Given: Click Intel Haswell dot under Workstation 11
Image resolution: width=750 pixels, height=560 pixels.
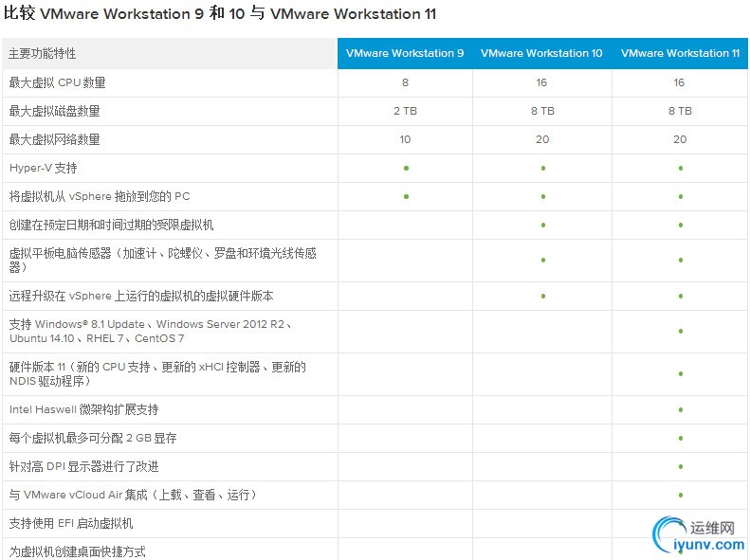Looking at the screenshot, I should point(681,410).
